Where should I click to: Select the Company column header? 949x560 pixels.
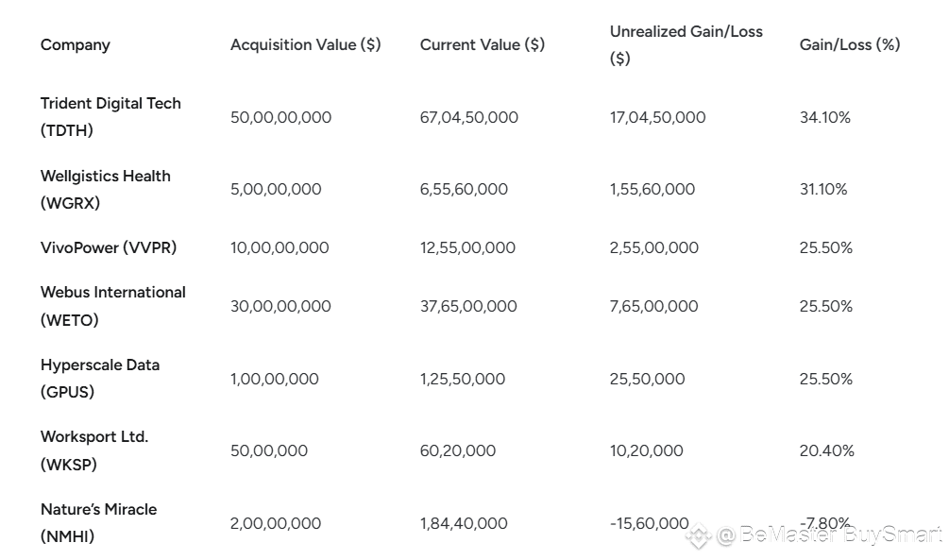[x=75, y=44]
